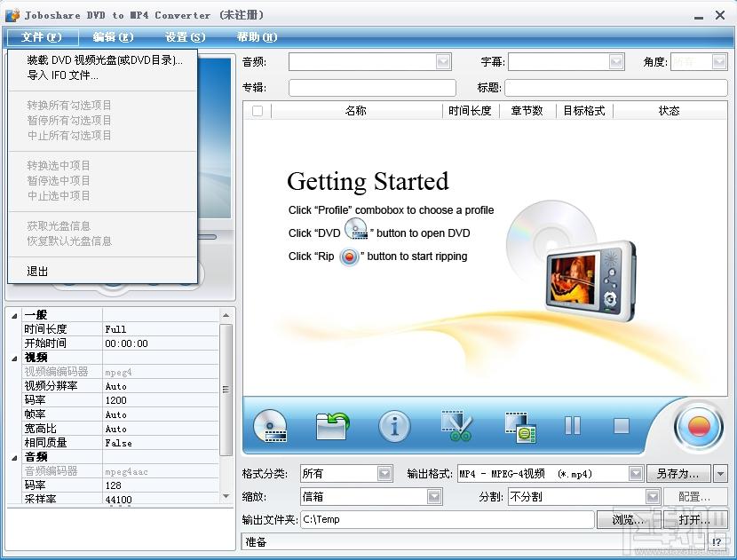Image resolution: width=737 pixels, height=560 pixels.
Task: Click the 采样率 value 44100
Action: 161,499
